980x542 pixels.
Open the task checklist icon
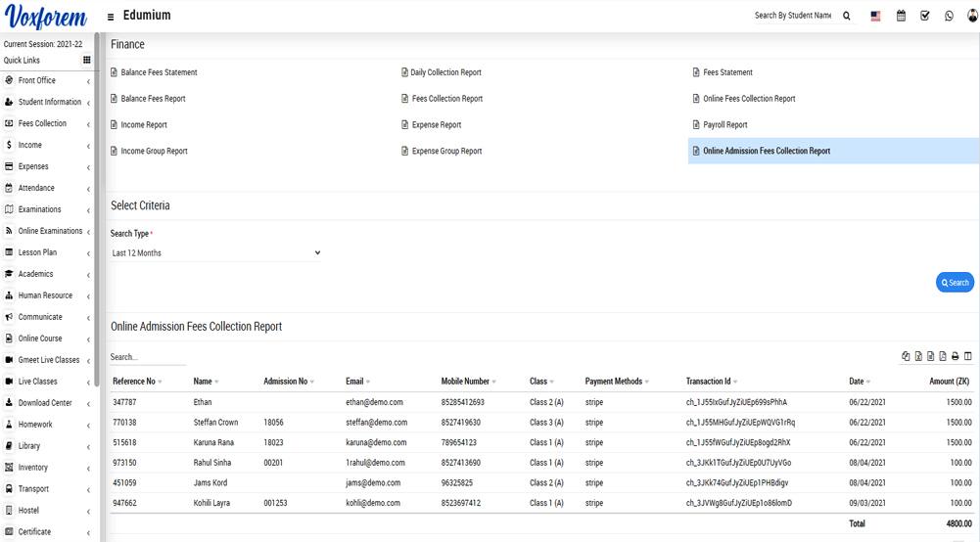coord(925,17)
